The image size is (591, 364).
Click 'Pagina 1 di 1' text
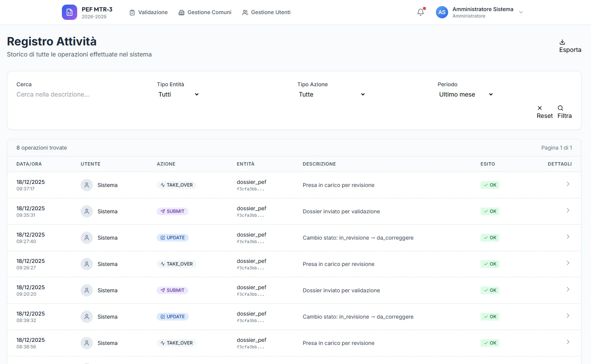557,148
